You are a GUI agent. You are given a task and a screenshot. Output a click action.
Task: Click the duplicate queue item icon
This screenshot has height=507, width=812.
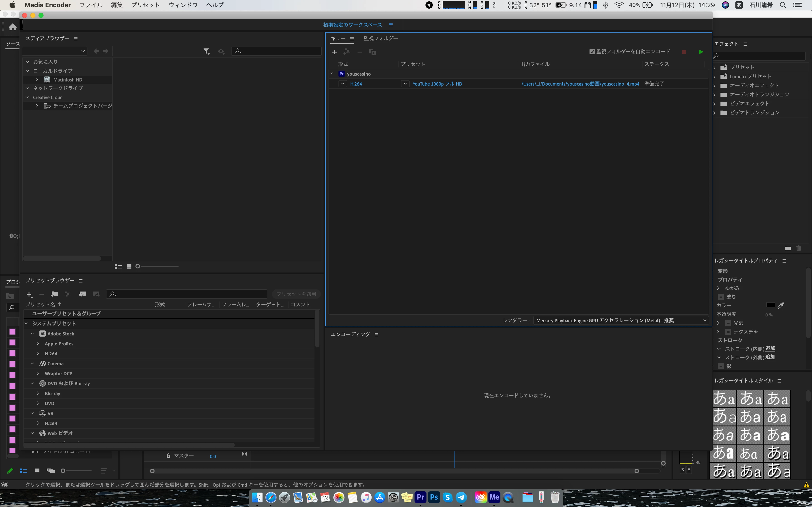[x=372, y=52]
